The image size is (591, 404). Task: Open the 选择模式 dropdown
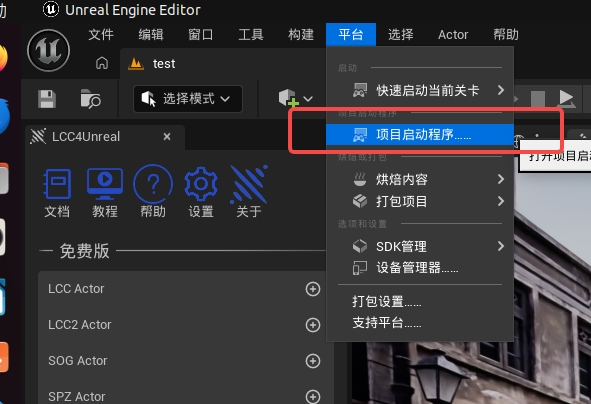pyautogui.click(x=188, y=99)
